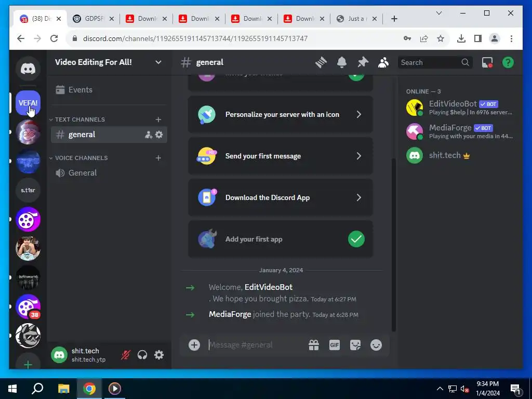This screenshot has height=399, width=532.
Task: Show hidden system tray icons
Action: (440, 389)
